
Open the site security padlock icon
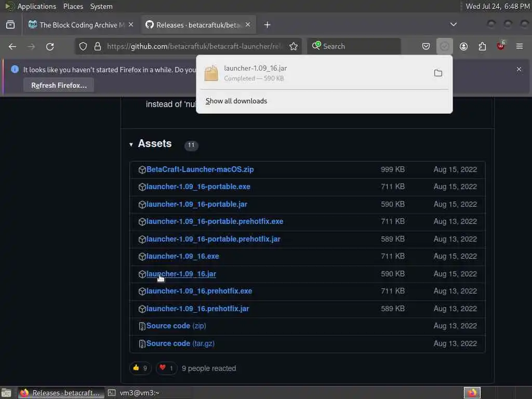(x=98, y=46)
